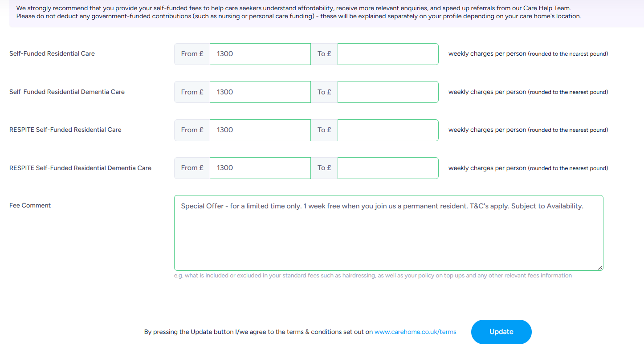Click the hint text below Fee Comment
The image size is (644, 346).
point(373,276)
